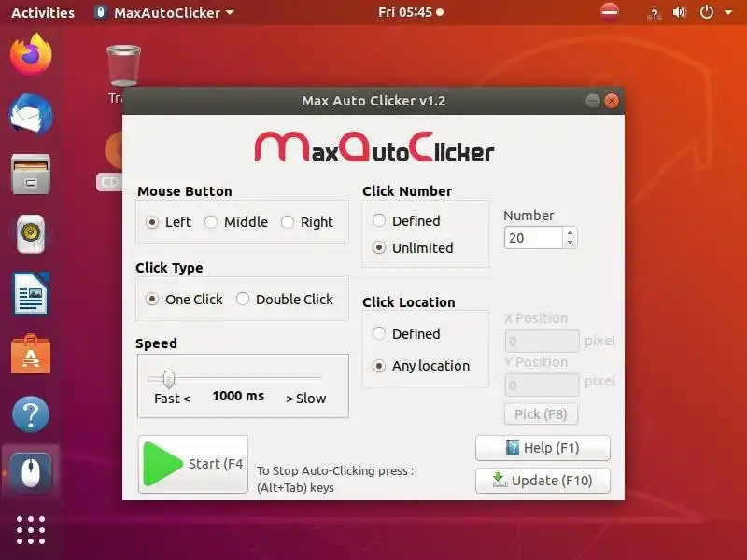Click the Update (F10) button
Viewport: 747px width, 560px height.
click(543, 481)
